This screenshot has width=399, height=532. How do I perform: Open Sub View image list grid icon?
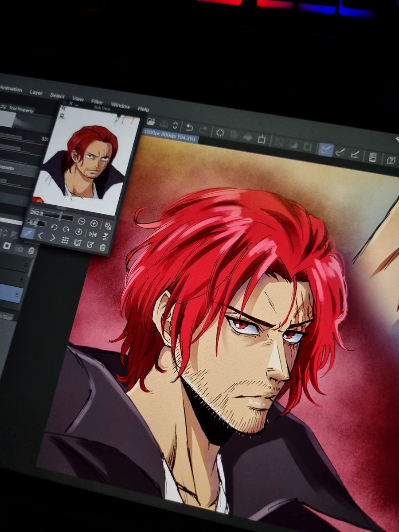[x=65, y=240]
